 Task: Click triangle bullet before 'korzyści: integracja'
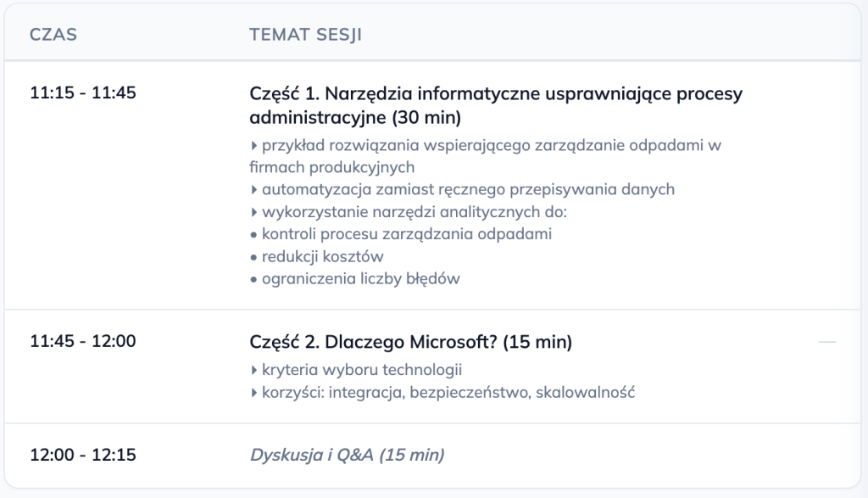pos(254,392)
